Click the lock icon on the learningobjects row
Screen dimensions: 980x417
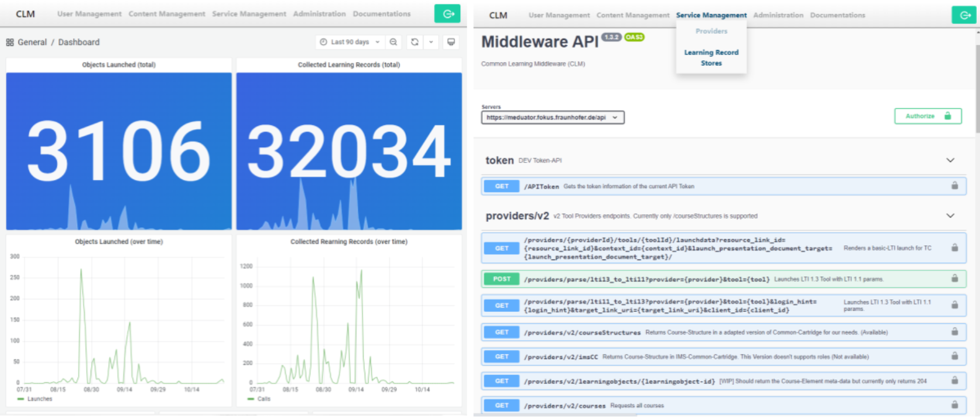point(954,380)
